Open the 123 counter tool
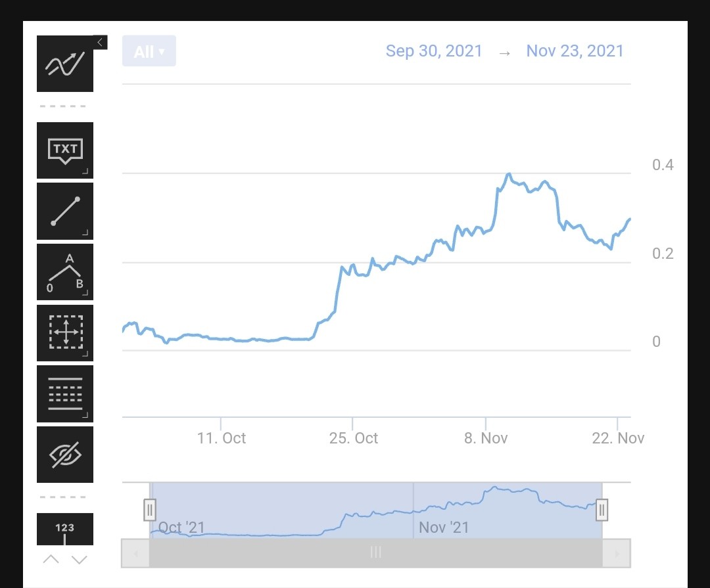Image resolution: width=710 pixels, height=588 pixels. 64,529
